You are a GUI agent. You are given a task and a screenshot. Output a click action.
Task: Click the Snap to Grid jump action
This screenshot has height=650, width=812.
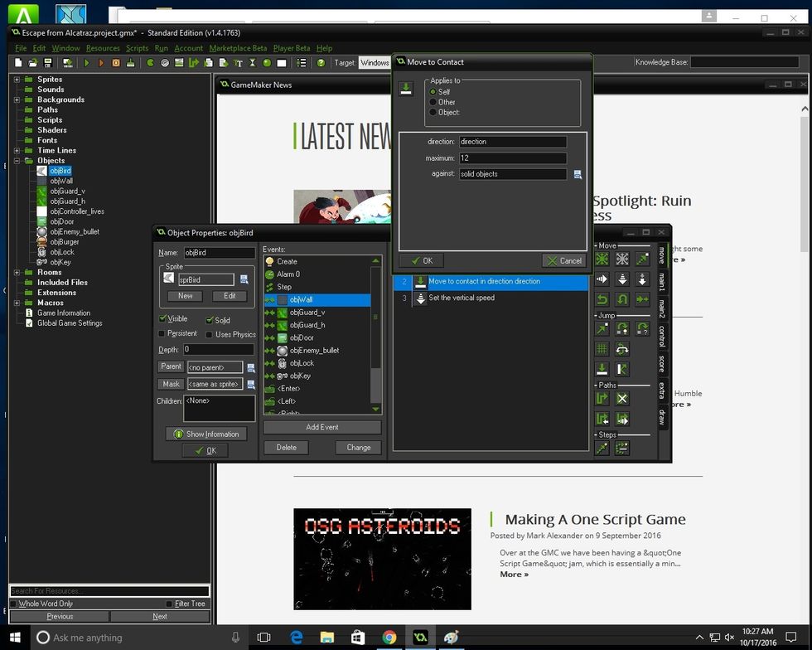click(x=602, y=347)
